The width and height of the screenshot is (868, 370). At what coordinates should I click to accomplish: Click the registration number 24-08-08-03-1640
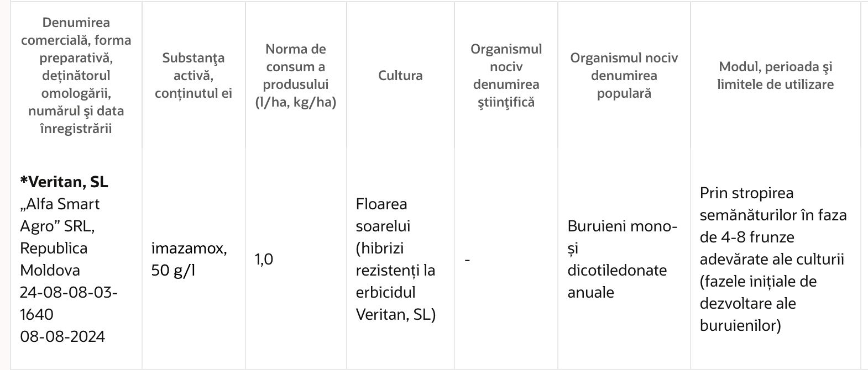tap(69, 303)
